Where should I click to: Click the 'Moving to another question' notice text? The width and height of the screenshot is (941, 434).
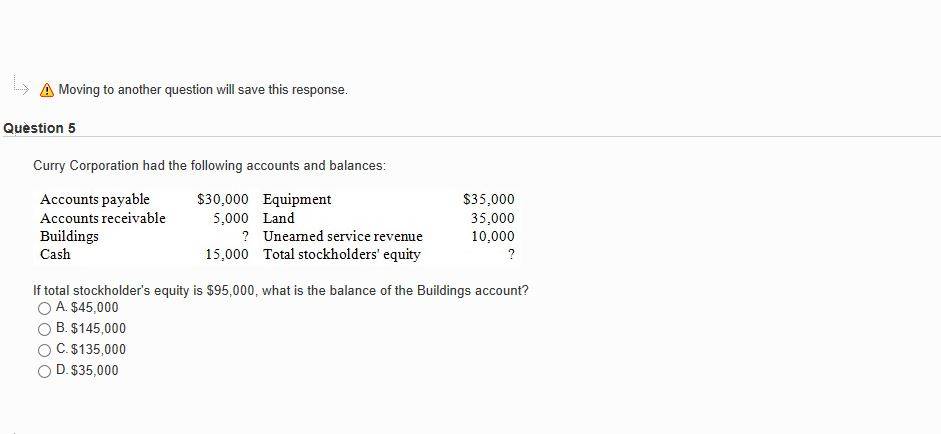point(203,89)
